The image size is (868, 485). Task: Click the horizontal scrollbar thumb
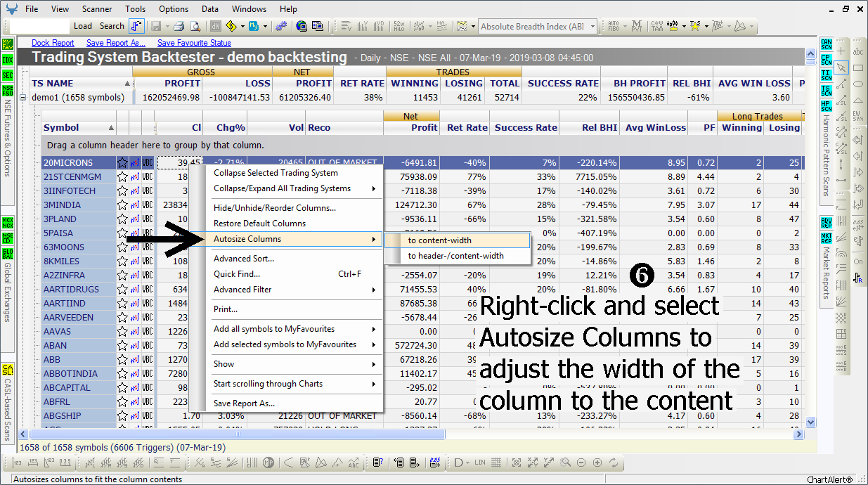pos(237,434)
